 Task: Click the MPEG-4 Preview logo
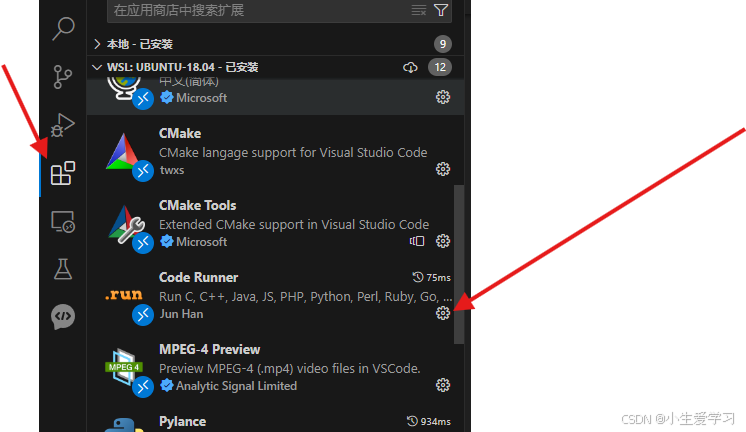pos(123,367)
